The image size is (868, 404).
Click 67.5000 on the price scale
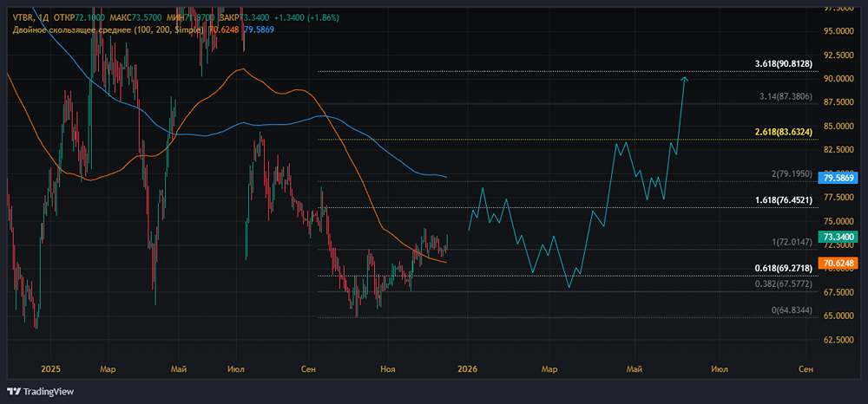tap(839, 292)
